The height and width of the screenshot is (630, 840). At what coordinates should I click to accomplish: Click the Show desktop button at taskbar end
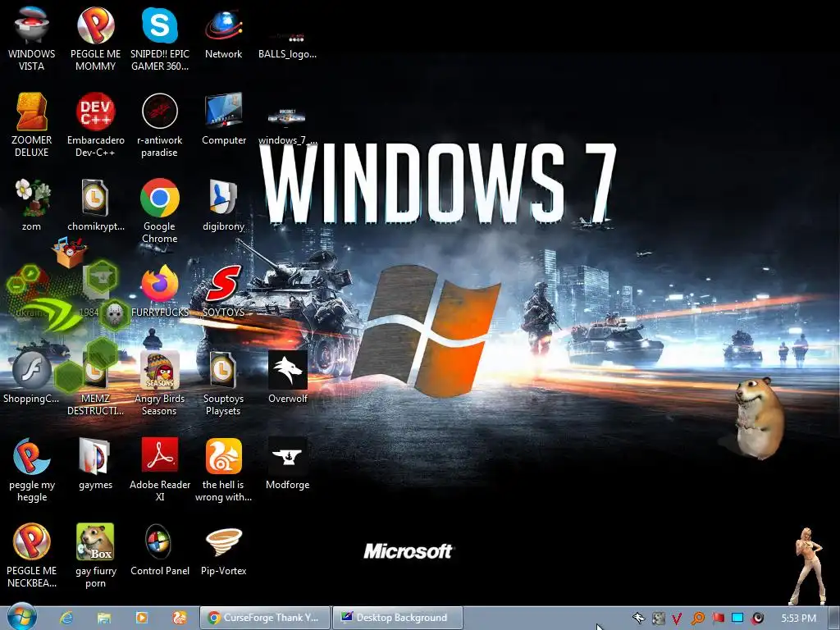pos(833,619)
